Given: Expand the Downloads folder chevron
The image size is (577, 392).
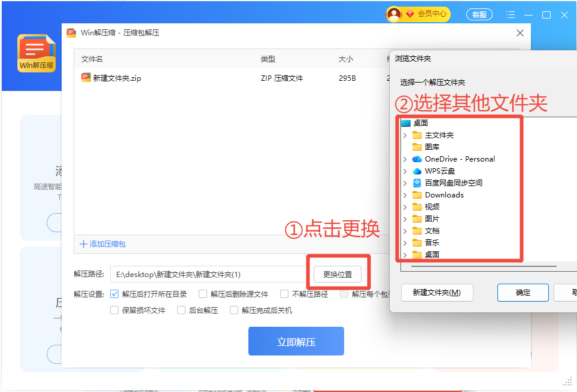Looking at the screenshot, I should tap(405, 195).
